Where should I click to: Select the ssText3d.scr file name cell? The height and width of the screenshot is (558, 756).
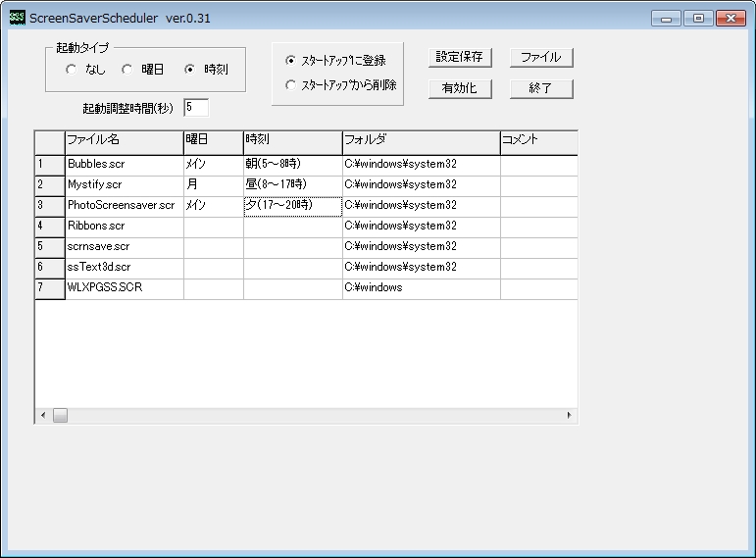pos(125,268)
